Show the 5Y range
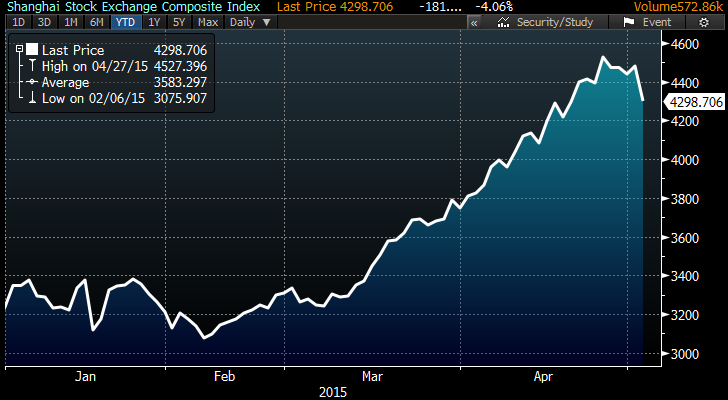This screenshot has height=400, width=728. pos(179,22)
